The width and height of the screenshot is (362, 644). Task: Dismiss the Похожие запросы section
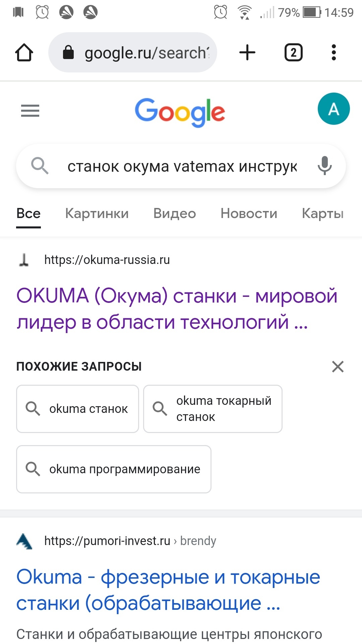coord(338,367)
